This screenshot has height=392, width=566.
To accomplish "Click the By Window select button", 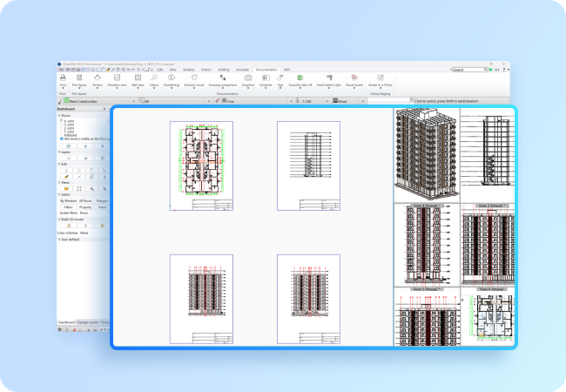I will pos(67,200).
